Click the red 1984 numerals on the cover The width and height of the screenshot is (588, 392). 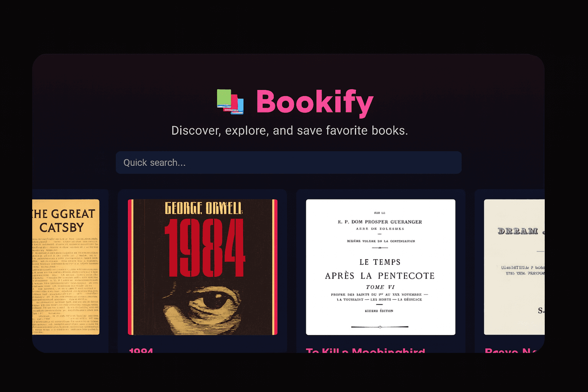pyautogui.click(x=204, y=248)
